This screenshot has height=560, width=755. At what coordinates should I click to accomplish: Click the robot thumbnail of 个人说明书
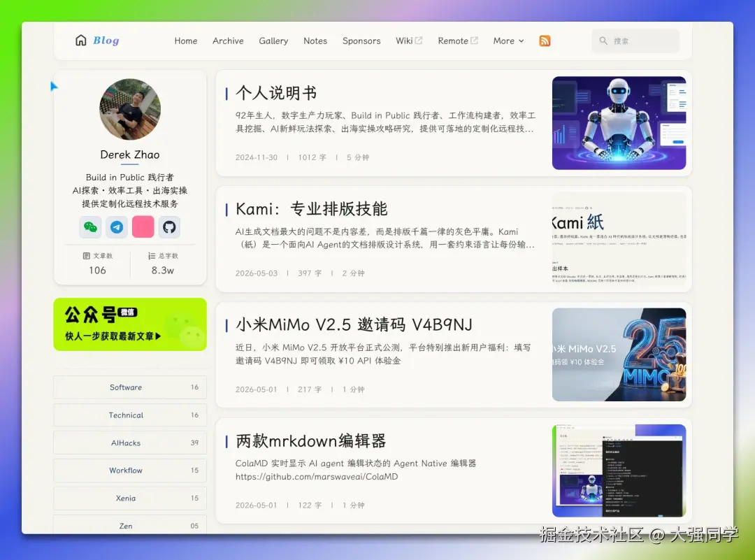(x=619, y=123)
